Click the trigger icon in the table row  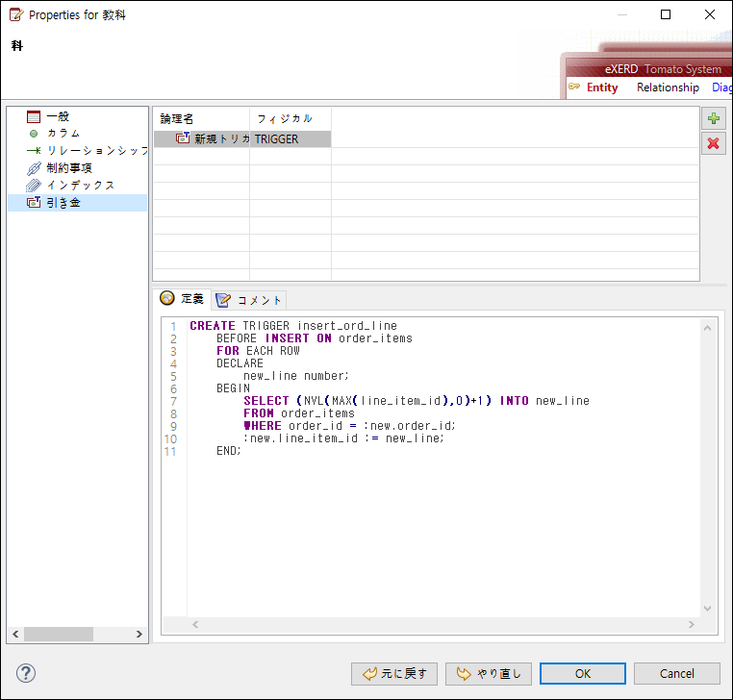point(183,138)
